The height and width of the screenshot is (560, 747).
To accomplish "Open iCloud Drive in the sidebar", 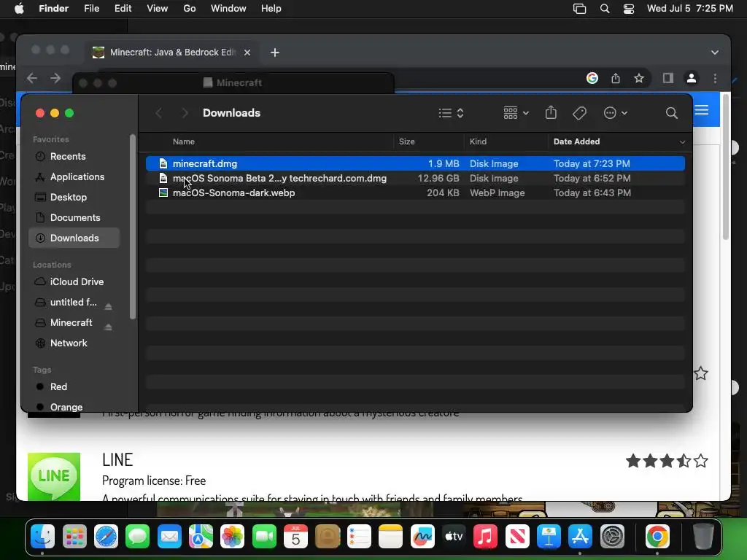I will click(x=74, y=282).
